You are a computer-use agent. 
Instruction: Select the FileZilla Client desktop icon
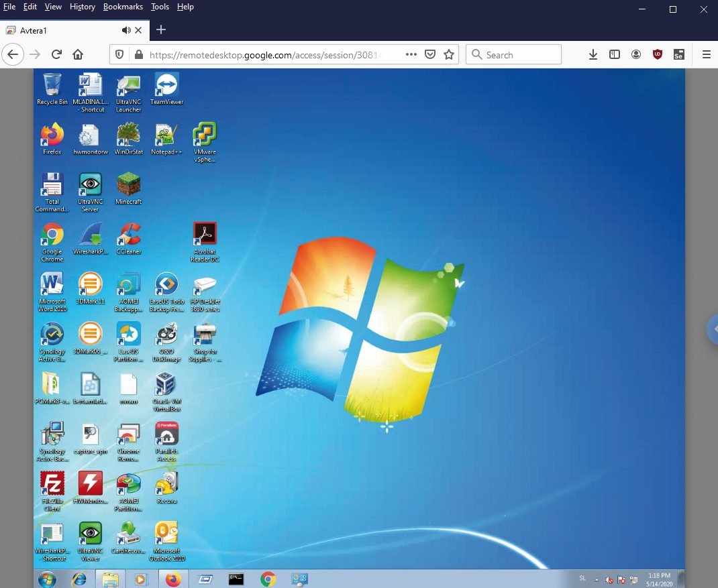tap(52, 492)
